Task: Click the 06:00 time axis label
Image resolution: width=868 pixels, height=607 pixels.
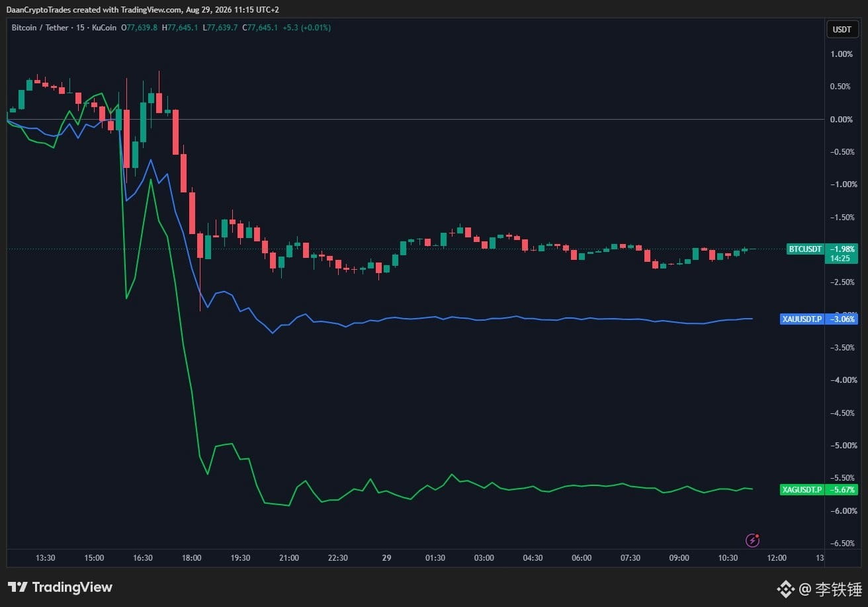Action: 582,558
